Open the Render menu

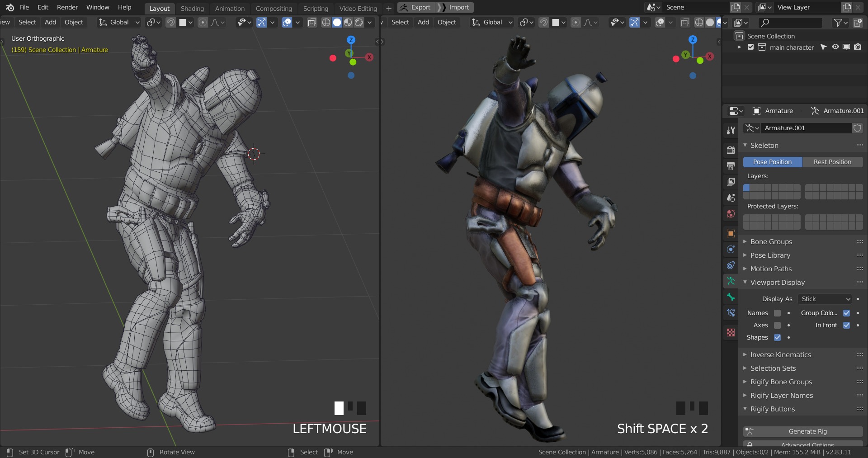67,7
